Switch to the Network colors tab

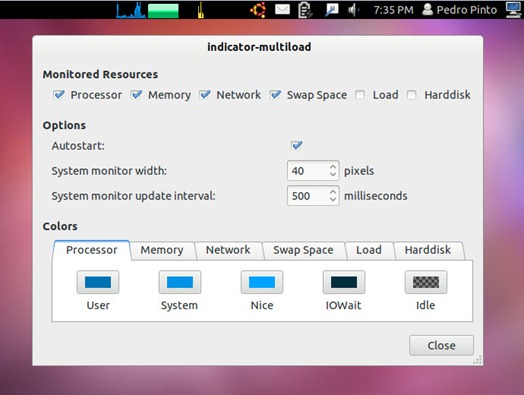[x=228, y=250]
